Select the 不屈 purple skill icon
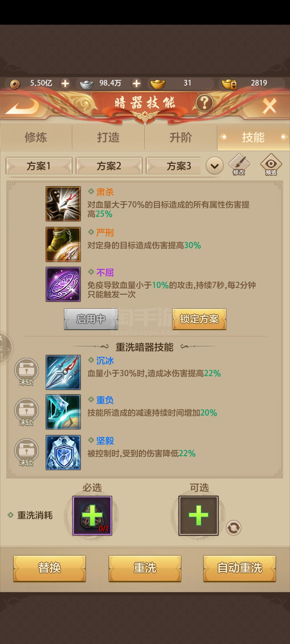Viewport: 290px width, 644px height. (x=63, y=284)
